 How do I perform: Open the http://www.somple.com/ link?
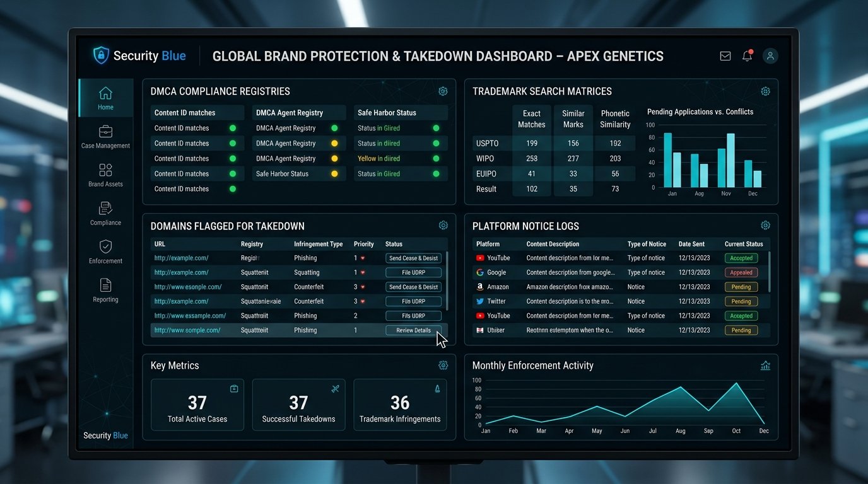[187, 330]
